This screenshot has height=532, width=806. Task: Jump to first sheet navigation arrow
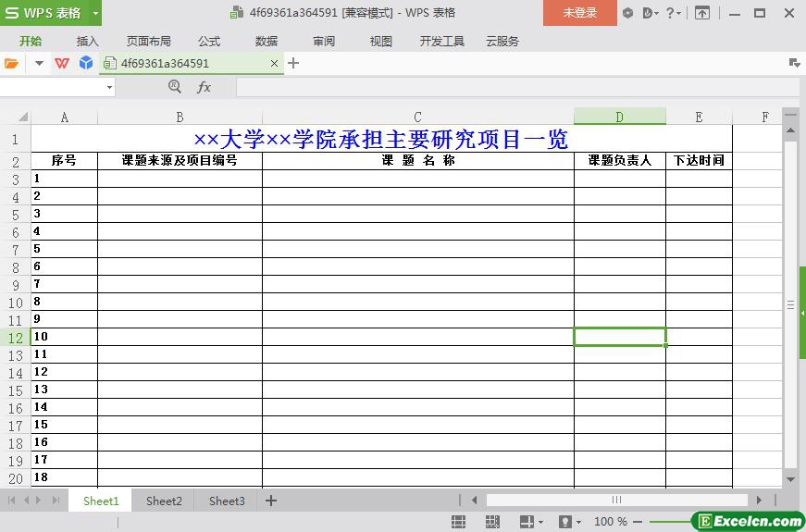point(11,501)
